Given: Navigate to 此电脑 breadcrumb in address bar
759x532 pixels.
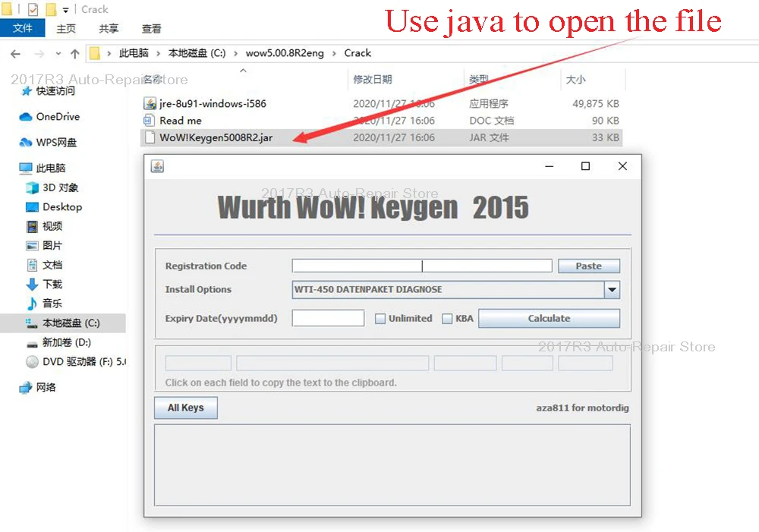Looking at the screenshot, I should pyautogui.click(x=134, y=53).
